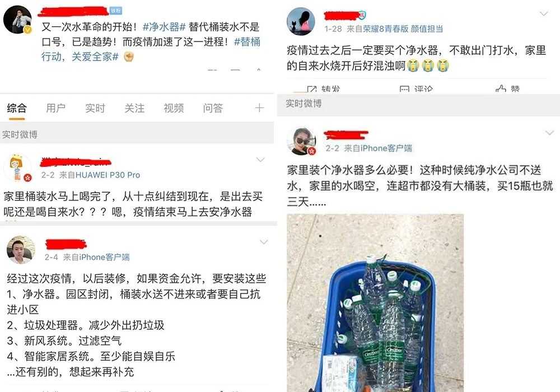Open suited man avatar with V badge
The image size is (560, 392).
click(17, 20)
